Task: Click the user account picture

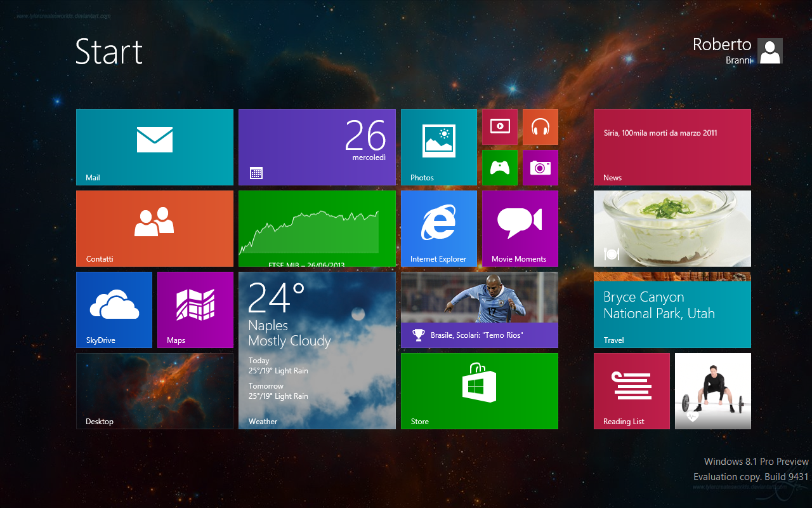Action: 770,51
